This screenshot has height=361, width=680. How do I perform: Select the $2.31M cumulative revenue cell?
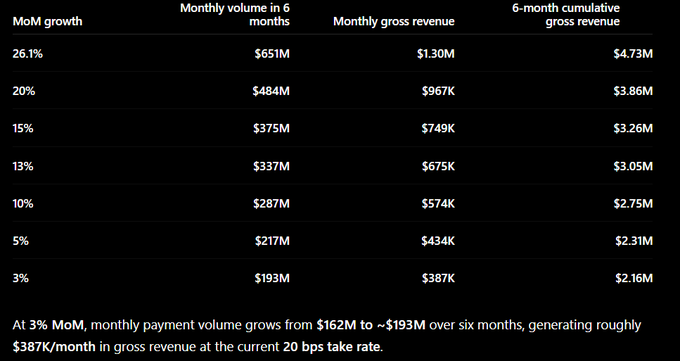click(634, 241)
